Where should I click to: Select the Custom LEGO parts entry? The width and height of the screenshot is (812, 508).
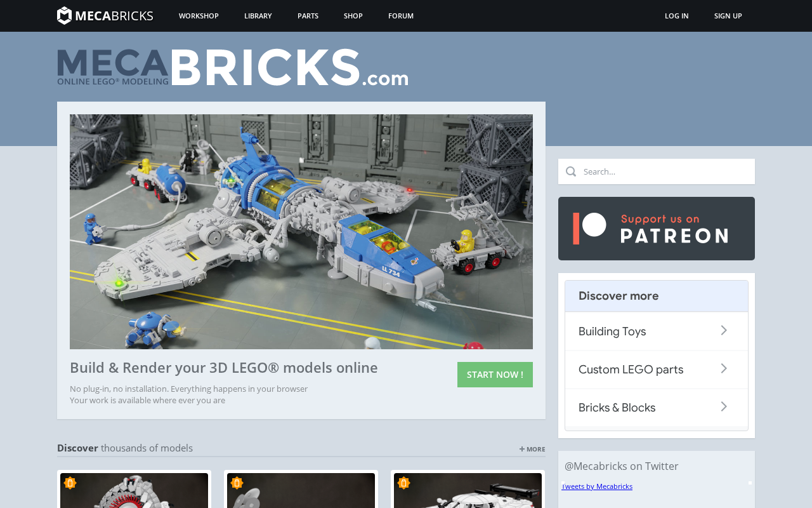(x=657, y=370)
